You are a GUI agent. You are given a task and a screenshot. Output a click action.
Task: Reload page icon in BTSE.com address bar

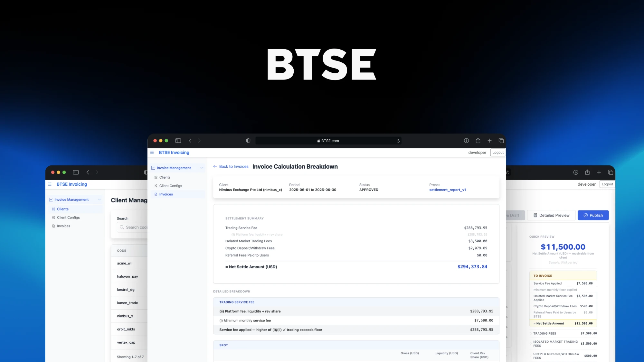coord(398,141)
